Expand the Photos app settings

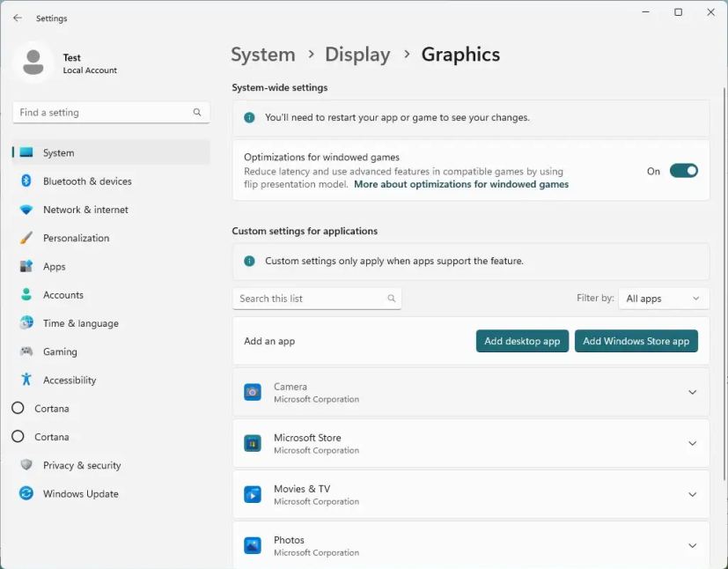click(x=692, y=545)
